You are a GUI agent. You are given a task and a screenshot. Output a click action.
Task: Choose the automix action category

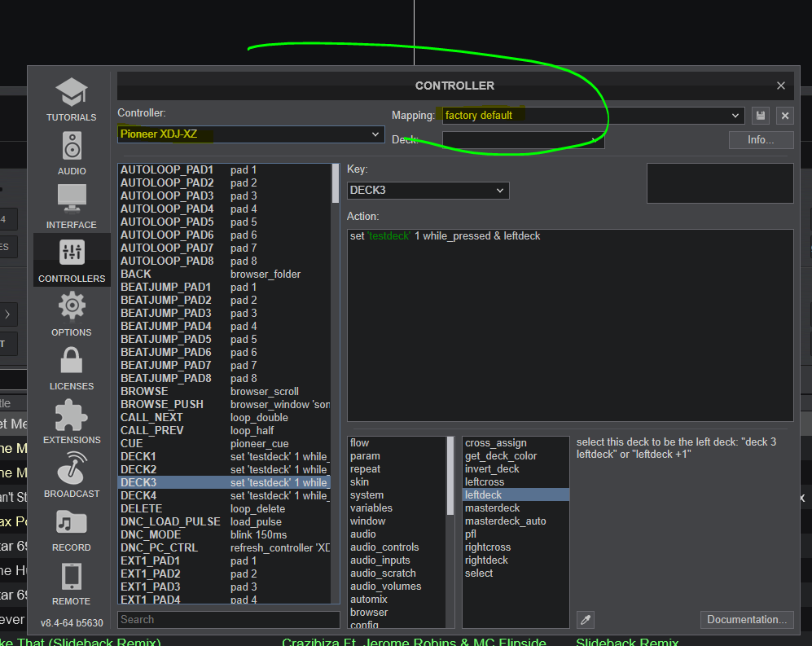coord(397,600)
